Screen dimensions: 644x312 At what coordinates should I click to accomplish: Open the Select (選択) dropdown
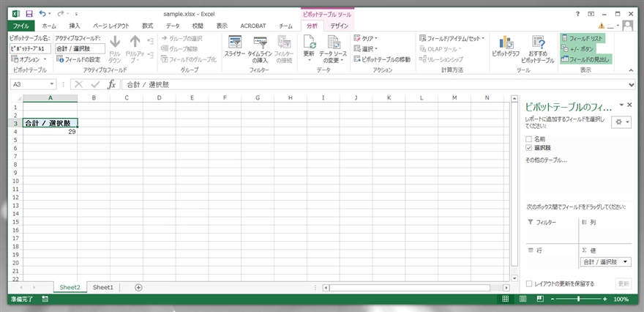pos(365,49)
